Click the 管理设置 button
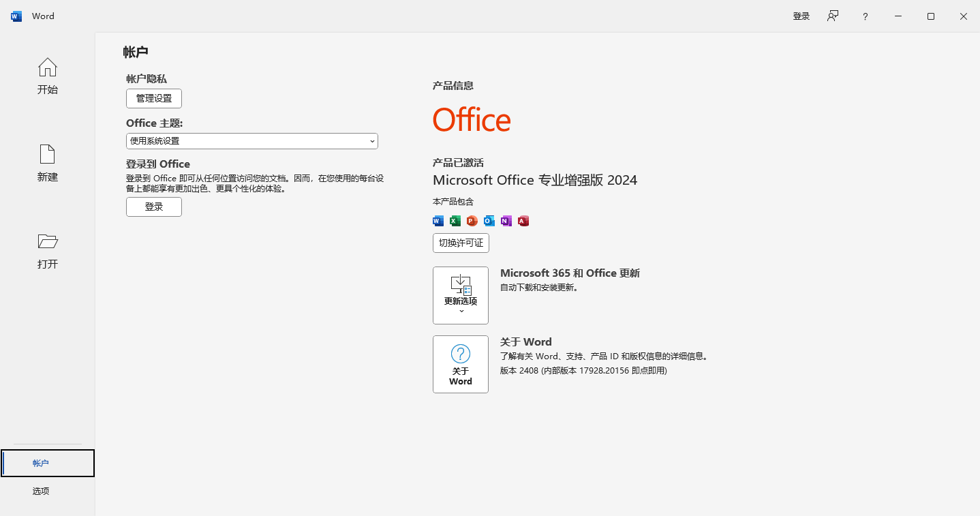This screenshot has width=980, height=516. (154, 98)
